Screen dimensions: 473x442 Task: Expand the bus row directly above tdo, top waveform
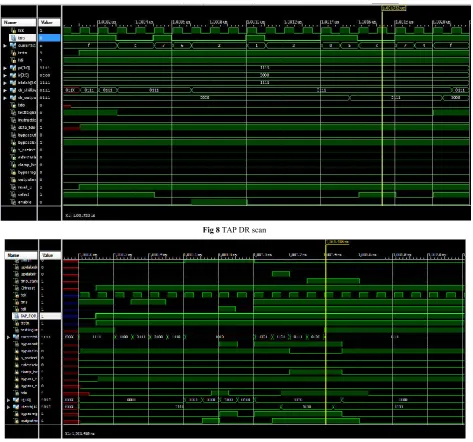coord(5,98)
